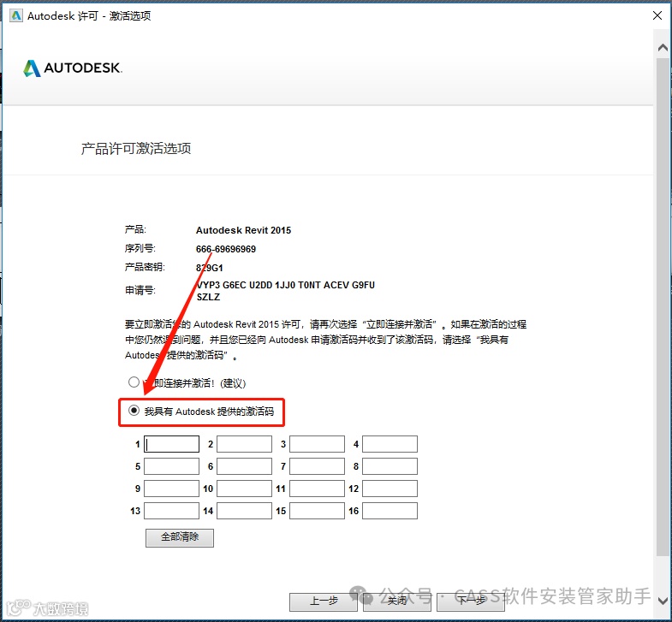672x622 pixels.
Task: Click activation code field 5
Action: (x=171, y=466)
